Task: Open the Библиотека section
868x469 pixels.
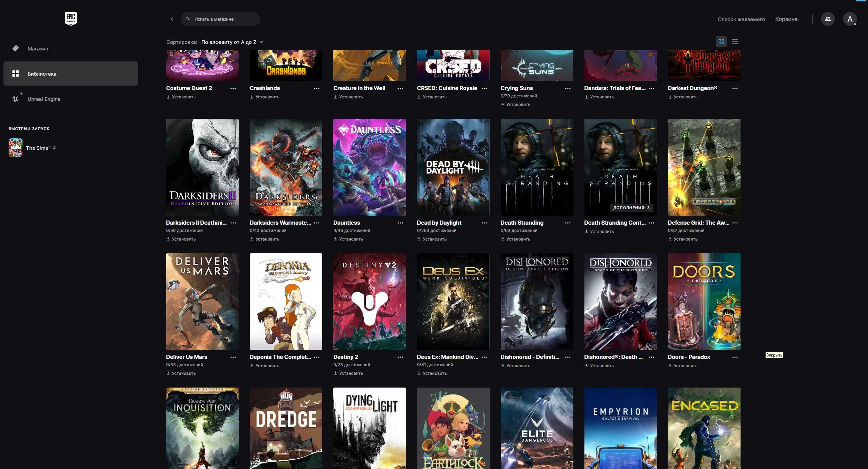Action: (71, 74)
